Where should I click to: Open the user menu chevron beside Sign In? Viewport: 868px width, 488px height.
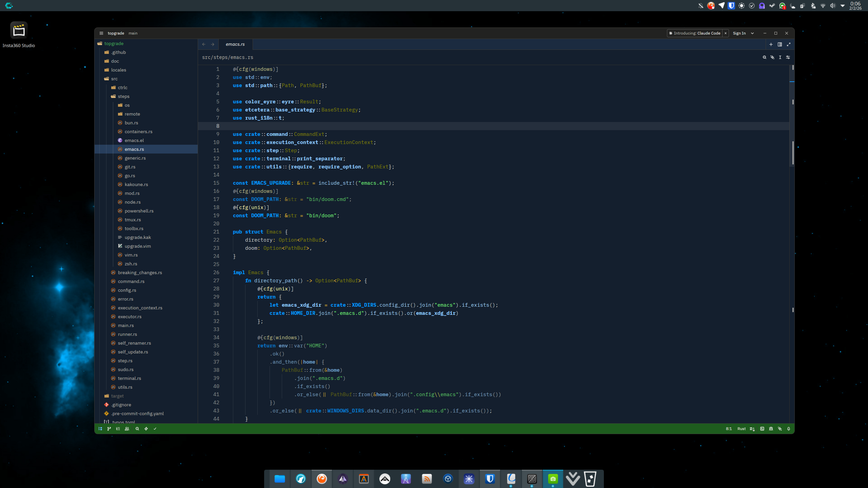click(752, 33)
